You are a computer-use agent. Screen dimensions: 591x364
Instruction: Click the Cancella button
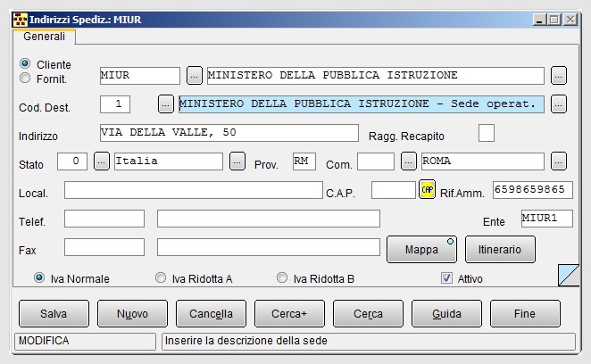coord(211,313)
